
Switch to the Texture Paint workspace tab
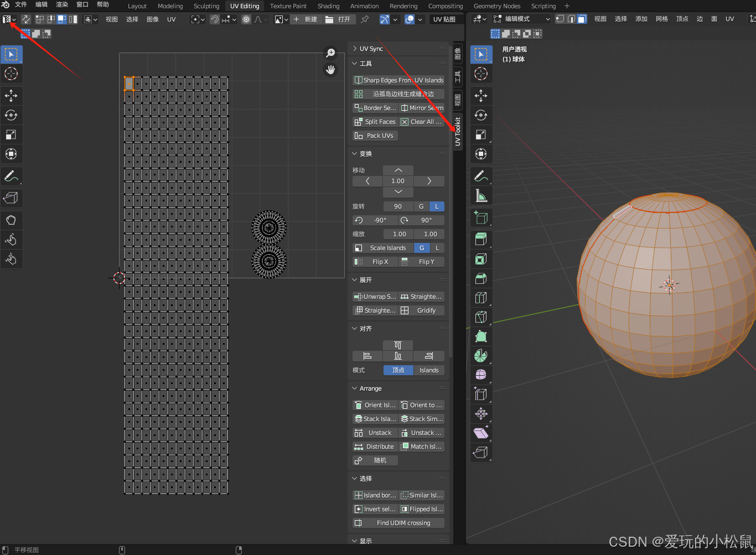tap(288, 6)
